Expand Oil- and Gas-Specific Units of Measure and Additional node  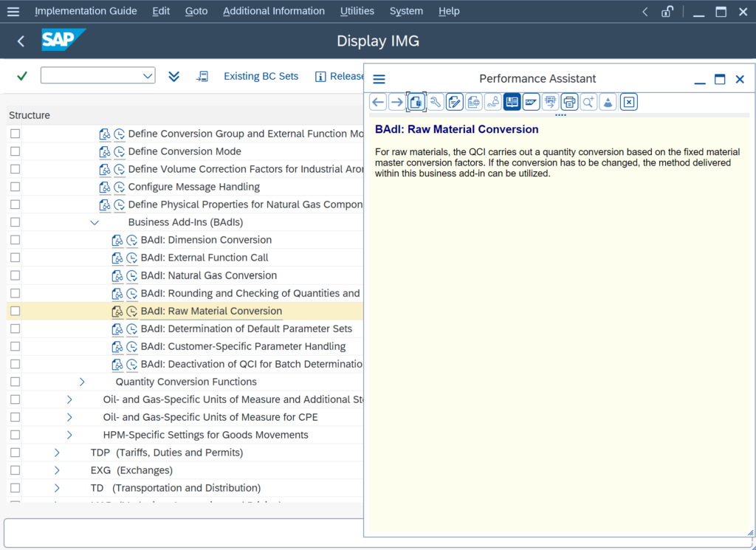coord(69,399)
